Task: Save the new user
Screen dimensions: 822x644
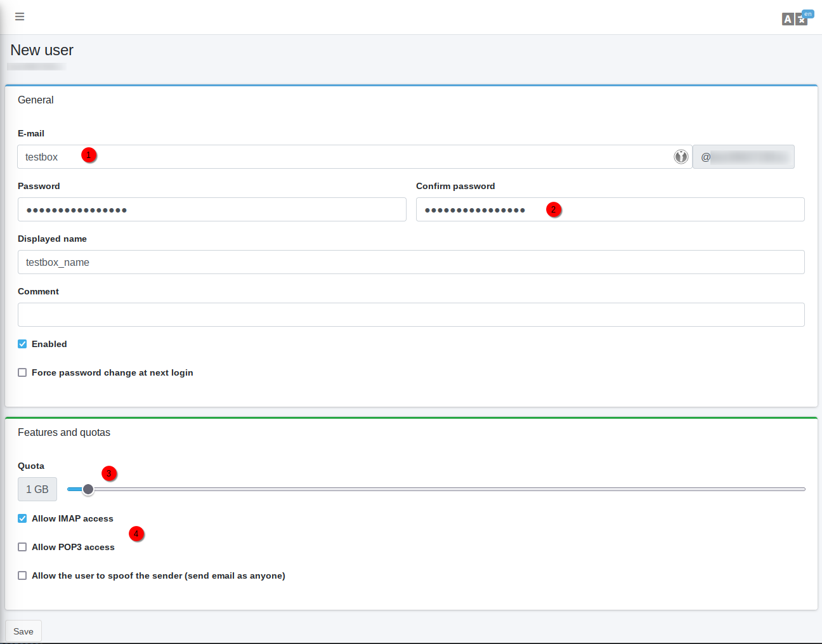Action: [x=23, y=631]
